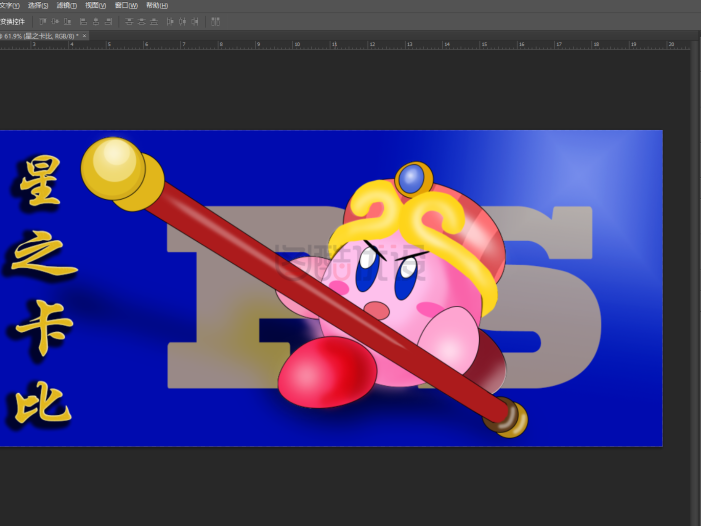
Task: Click the align horizontal centers icon
Action: (95, 21)
